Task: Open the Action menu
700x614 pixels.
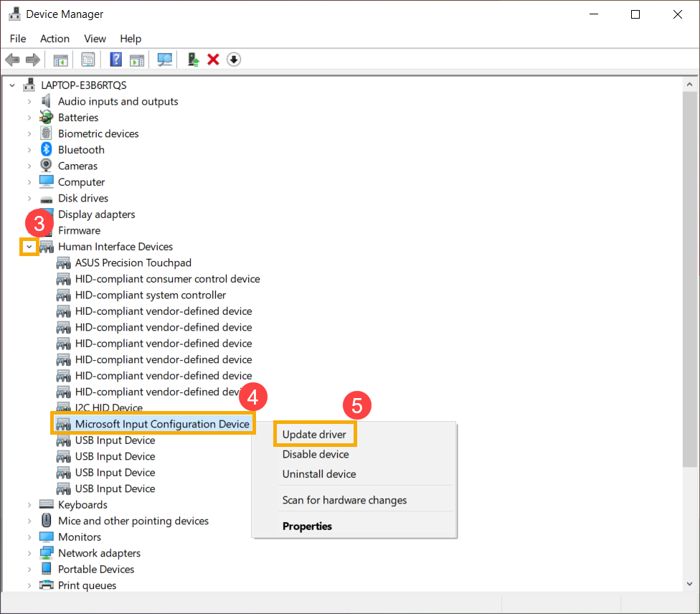Action: [x=55, y=39]
